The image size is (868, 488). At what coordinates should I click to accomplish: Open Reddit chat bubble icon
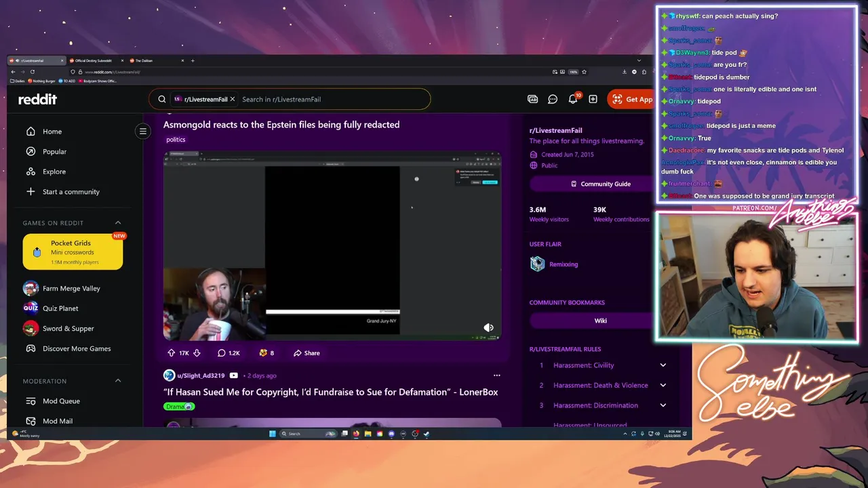coord(553,99)
